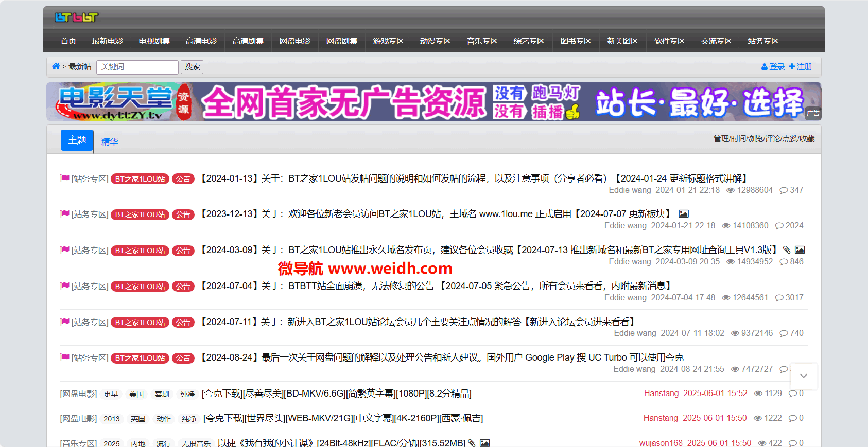Open the 2024-07-04 BTBTT站全面崩溃 announcement
868x447 pixels.
click(436, 286)
